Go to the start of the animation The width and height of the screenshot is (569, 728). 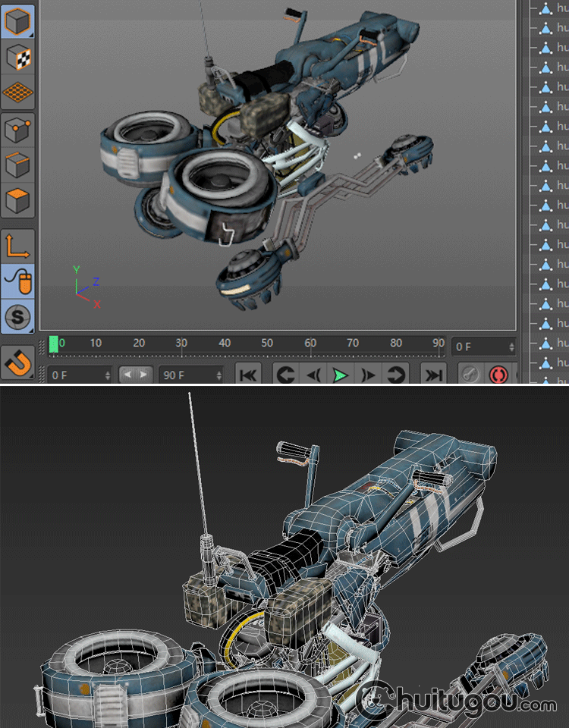click(x=249, y=375)
